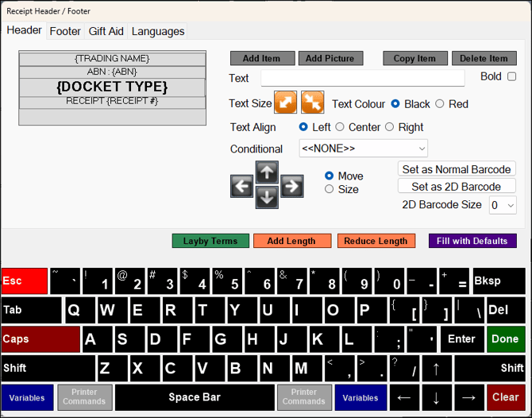
Task: Move item up with the up arrow button
Action: point(267,172)
